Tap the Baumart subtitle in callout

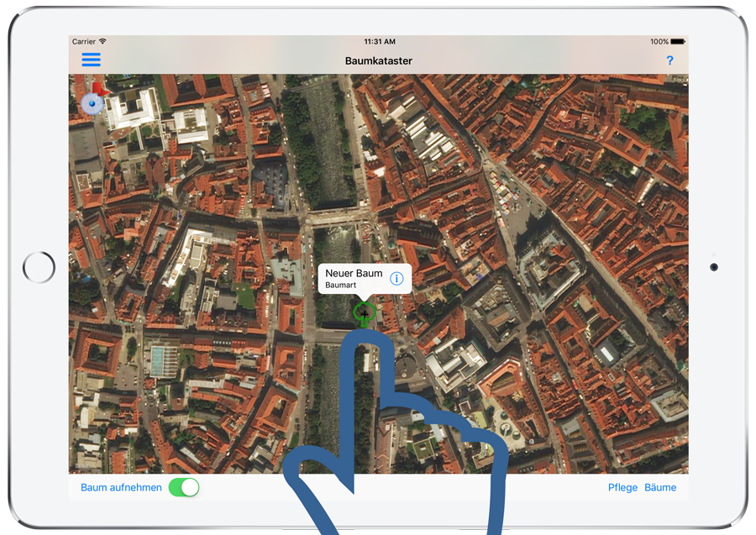click(x=340, y=285)
